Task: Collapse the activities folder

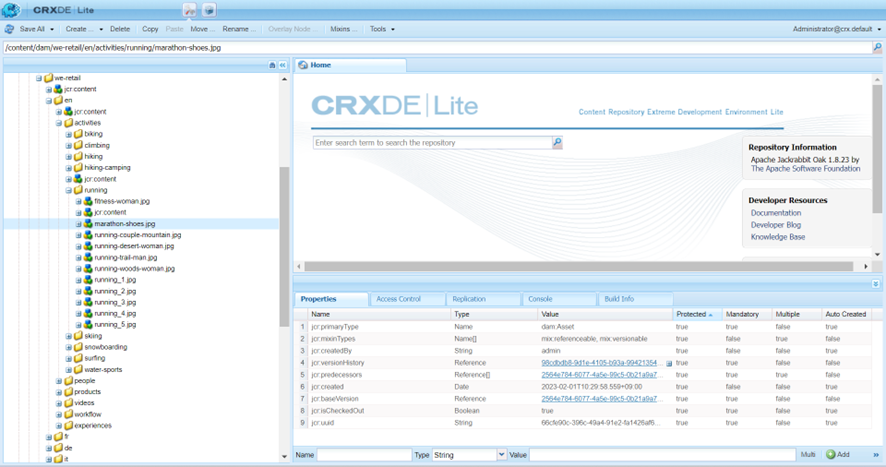Action: click(59, 123)
